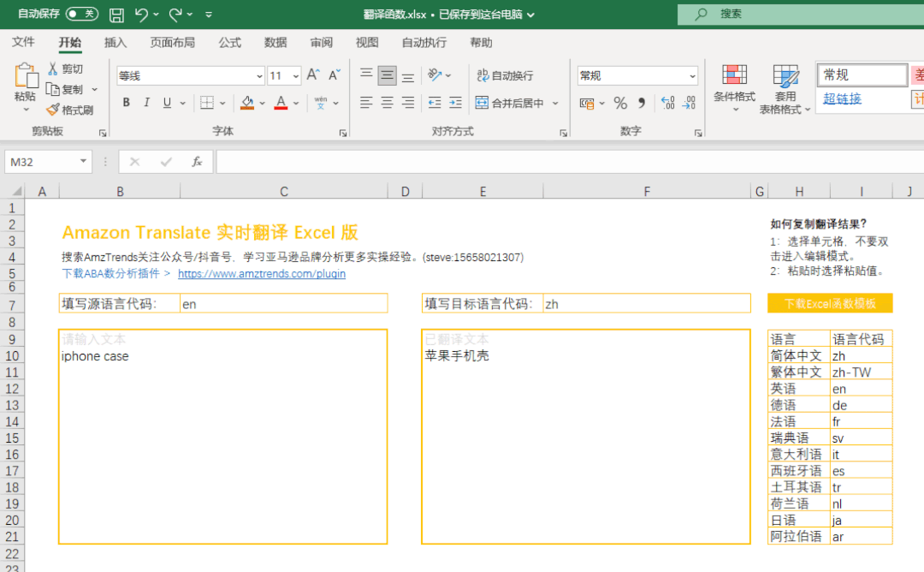Toggle AutoSave 自动保存 switch
The height and width of the screenshot is (572, 924).
pos(81,14)
